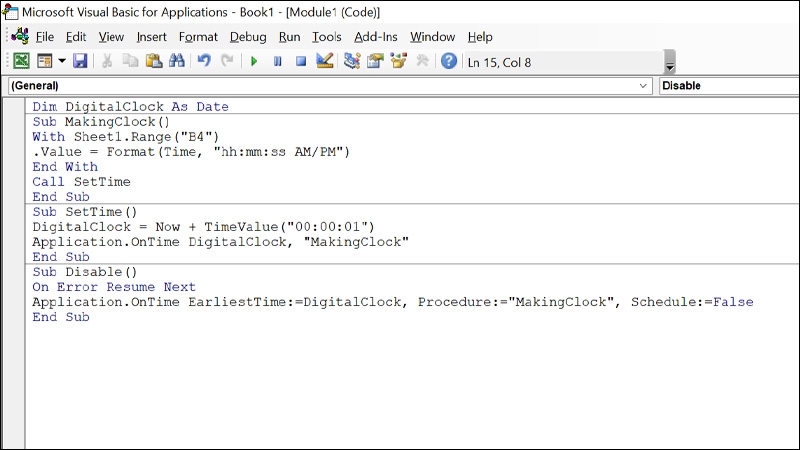This screenshot has height=450, width=800.
Task: Click the View Microsoft Excel icon
Action: 21,61
